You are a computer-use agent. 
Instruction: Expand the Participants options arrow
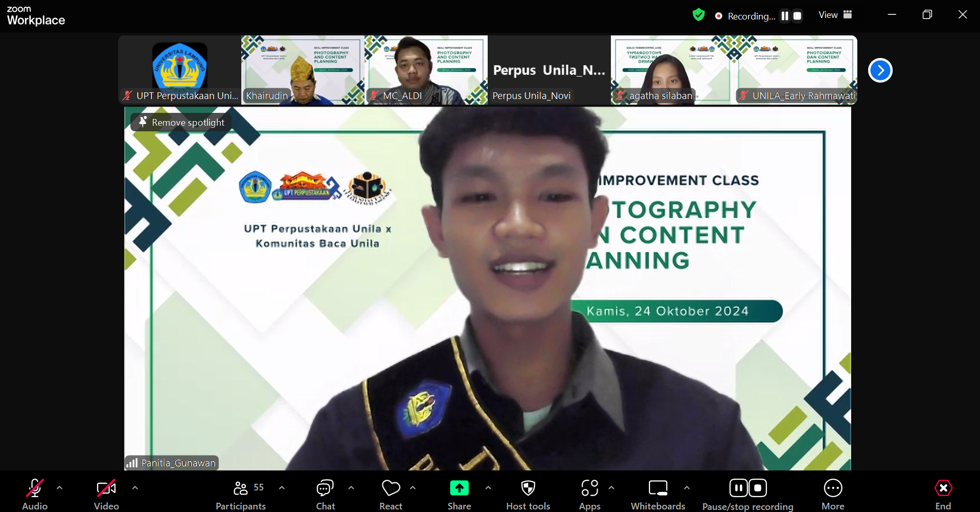point(282,488)
